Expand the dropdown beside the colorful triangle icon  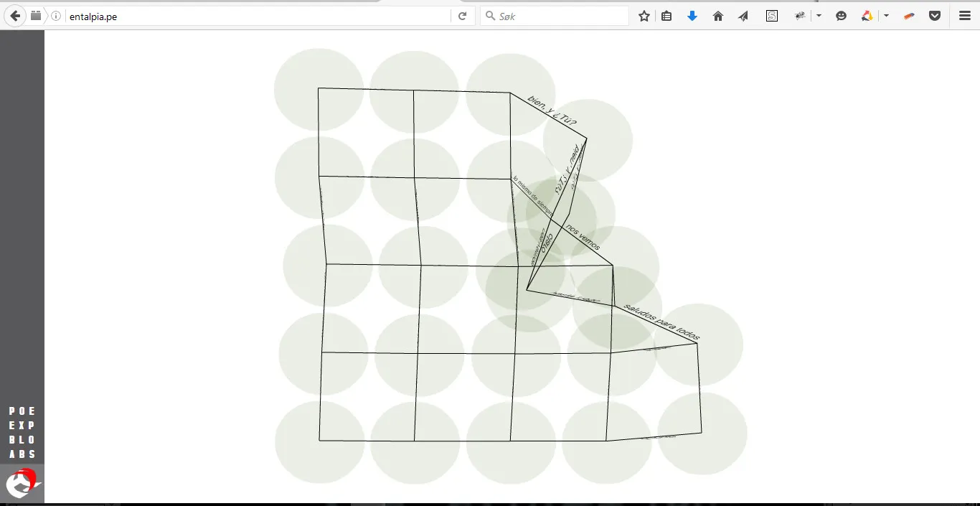(887, 16)
